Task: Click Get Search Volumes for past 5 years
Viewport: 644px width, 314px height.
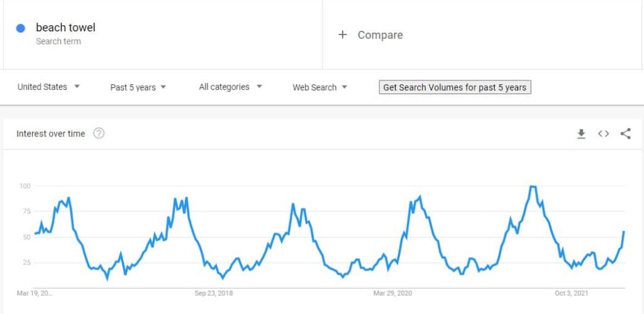Action: (x=455, y=87)
